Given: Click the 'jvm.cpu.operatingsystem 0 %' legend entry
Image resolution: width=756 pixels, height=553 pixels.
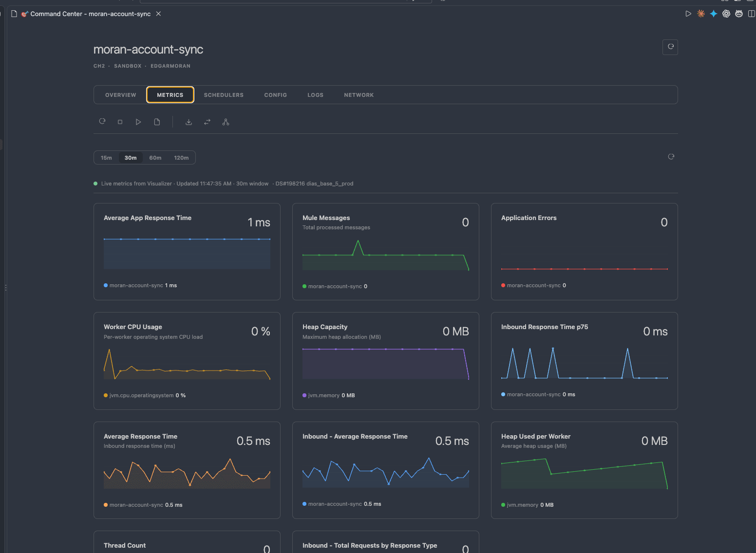Looking at the screenshot, I should [x=145, y=395].
